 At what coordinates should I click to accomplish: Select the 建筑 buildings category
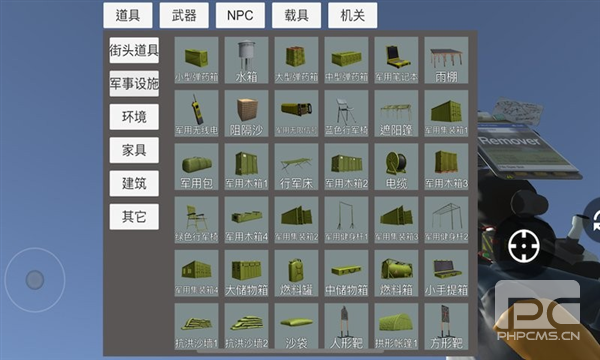134,183
